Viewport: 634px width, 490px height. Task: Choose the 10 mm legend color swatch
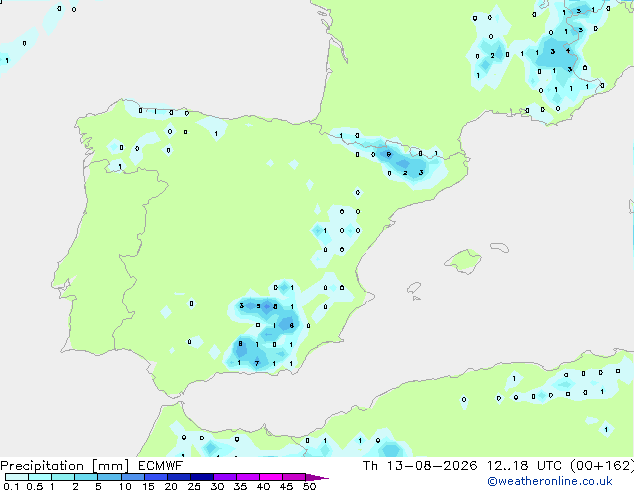(132, 477)
